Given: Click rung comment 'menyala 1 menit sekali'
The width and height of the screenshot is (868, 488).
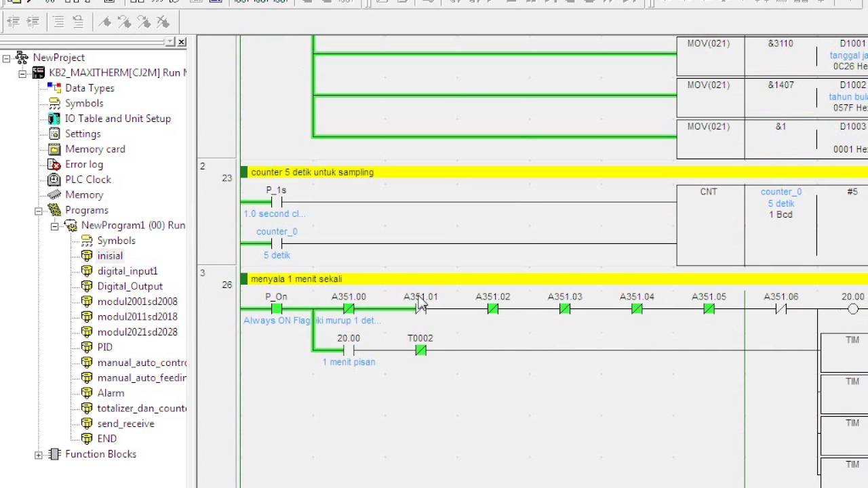Looking at the screenshot, I should tap(296, 279).
